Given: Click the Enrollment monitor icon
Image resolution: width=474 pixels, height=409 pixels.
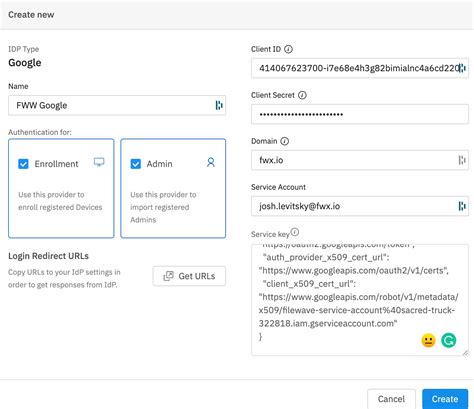Looking at the screenshot, I should point(99,162).
